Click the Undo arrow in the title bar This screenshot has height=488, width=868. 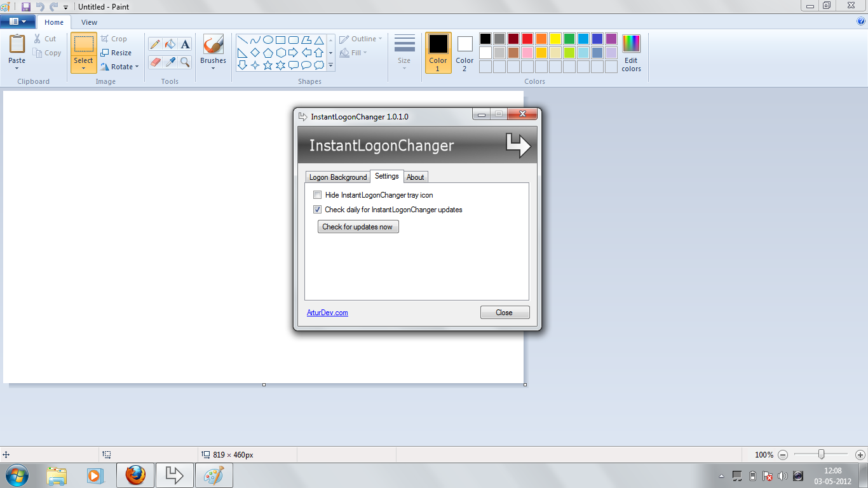coord(40,6)
